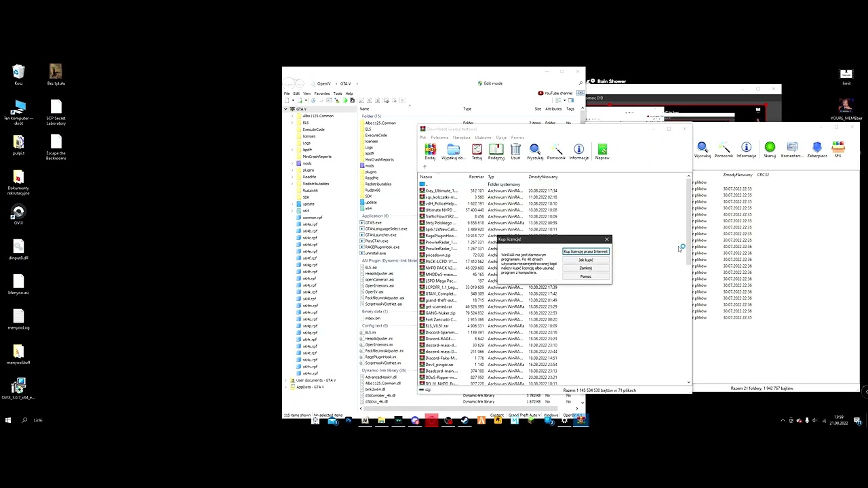Screen dimensions: 868x488
Task: Open the Tools menu in OpenIV
Action: pos(337,94)
